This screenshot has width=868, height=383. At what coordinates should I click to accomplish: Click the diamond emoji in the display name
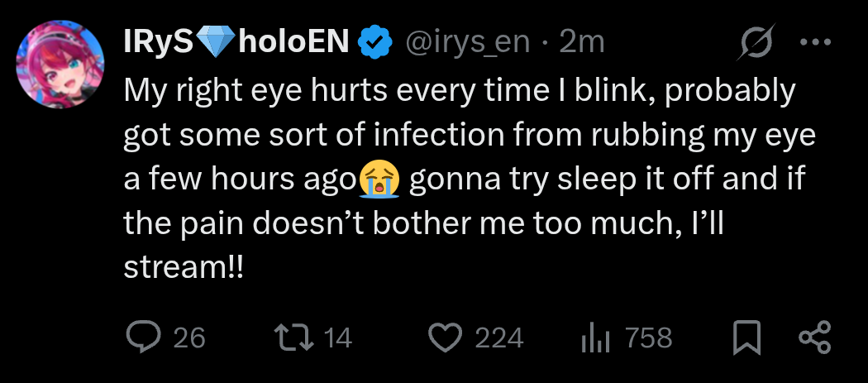coord(217,41)
